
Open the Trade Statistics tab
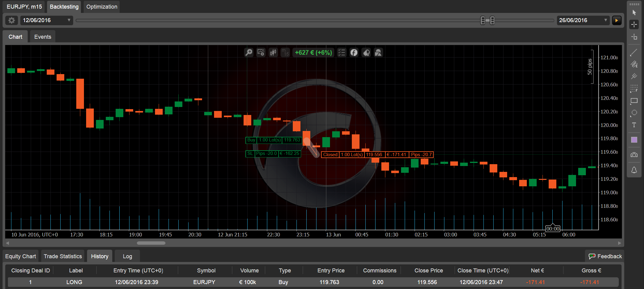point(63,256)
